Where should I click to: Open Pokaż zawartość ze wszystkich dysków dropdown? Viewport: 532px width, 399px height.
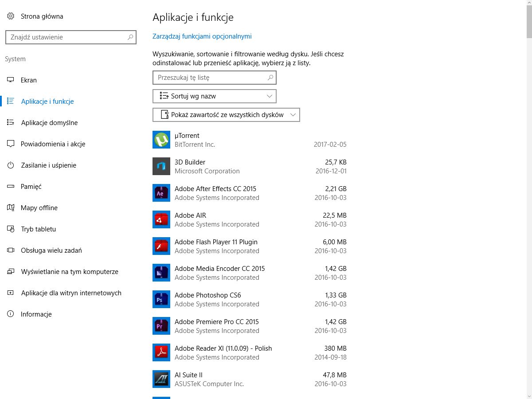coord(226,115)
